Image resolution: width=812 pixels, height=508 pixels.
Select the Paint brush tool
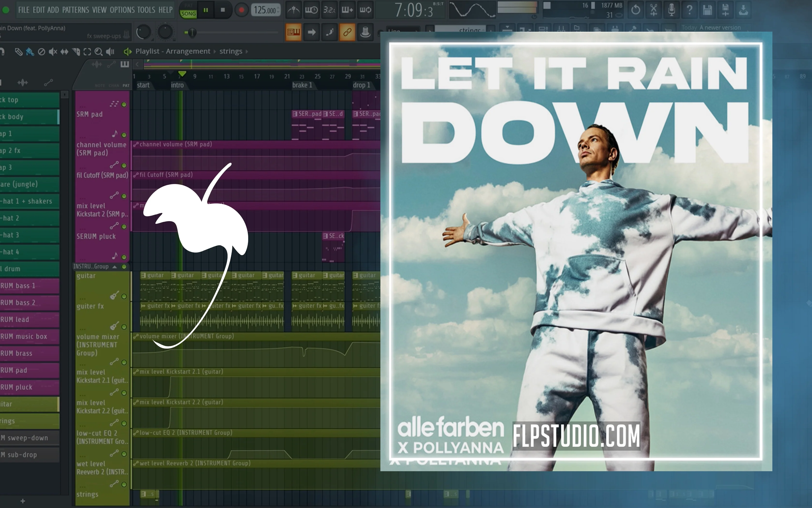pyautogui.click(x=30, y=52)
